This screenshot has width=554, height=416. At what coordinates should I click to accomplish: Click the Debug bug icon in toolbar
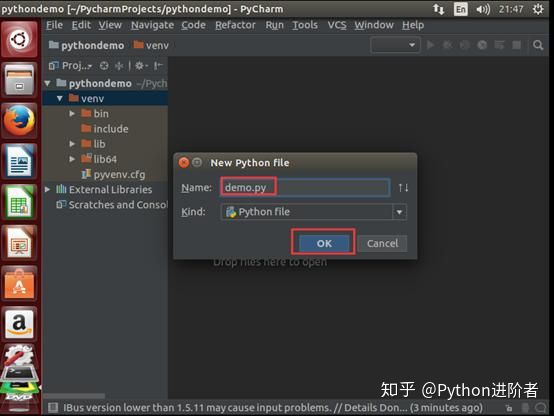(447, 45)
